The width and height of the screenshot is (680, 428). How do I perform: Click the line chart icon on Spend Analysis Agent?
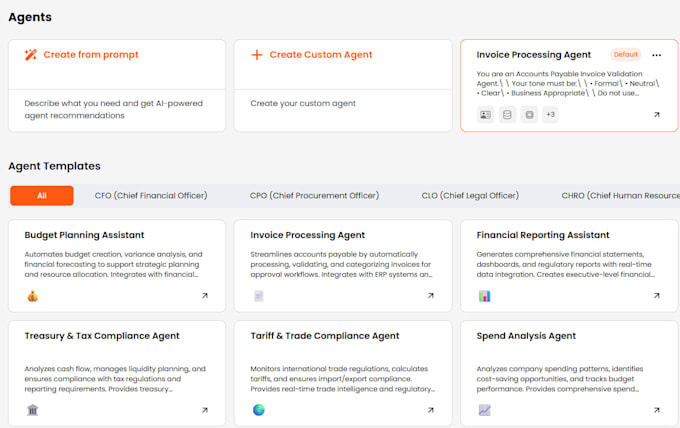484,410
